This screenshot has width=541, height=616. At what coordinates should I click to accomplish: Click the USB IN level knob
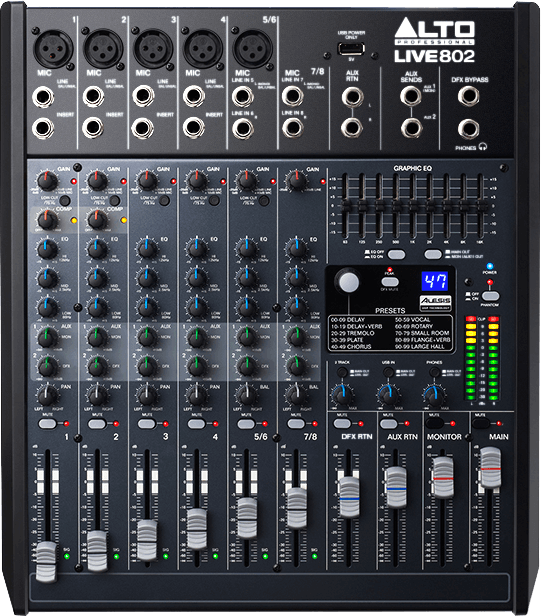point(389,395)
